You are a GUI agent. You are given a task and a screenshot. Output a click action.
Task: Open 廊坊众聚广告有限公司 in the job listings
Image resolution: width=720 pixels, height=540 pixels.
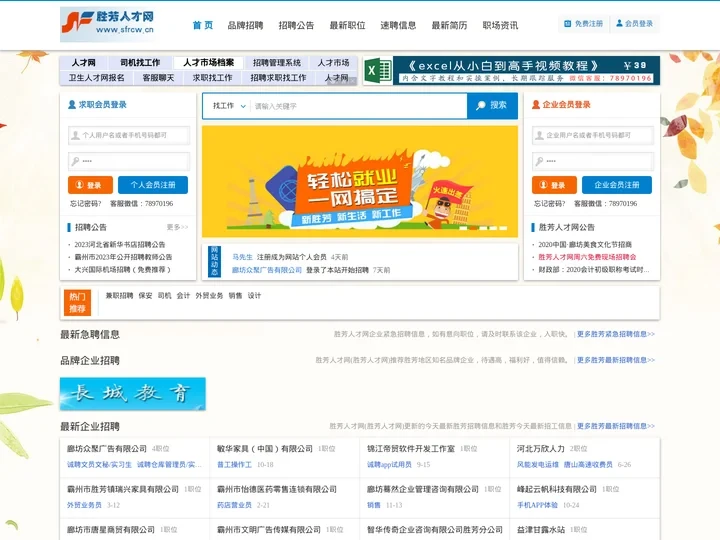(x=107, y=449)
